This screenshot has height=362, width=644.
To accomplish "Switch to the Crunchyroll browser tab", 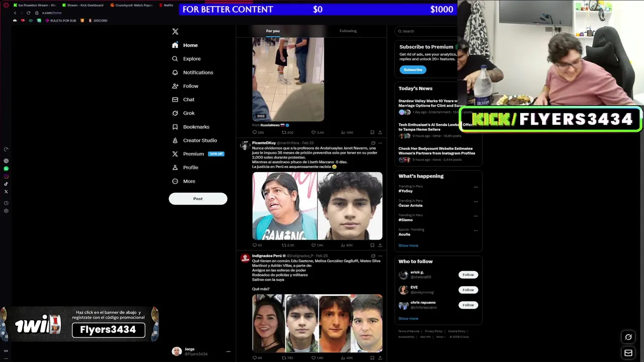I will 131,5.
